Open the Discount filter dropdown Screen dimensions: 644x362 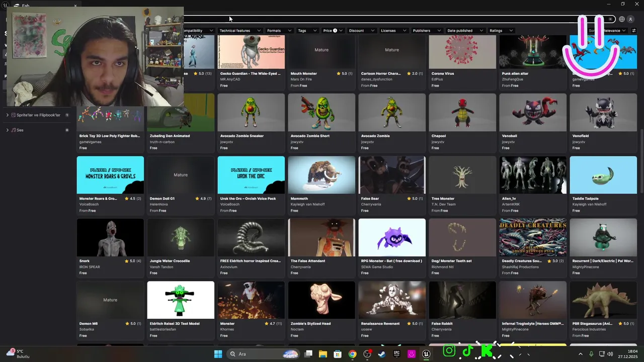(361, 31)
